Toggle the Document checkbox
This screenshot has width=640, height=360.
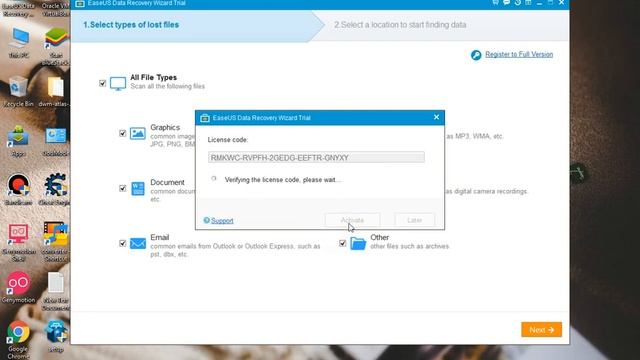(x=122, y=188)
